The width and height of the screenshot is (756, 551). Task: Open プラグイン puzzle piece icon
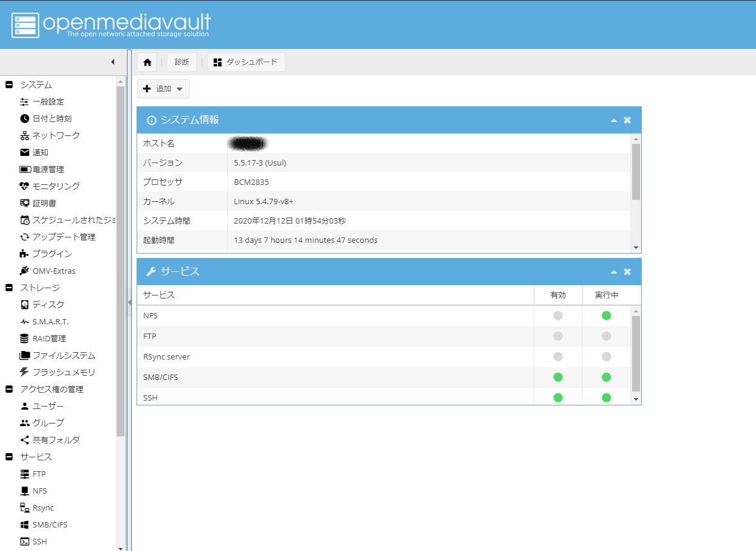(25, 254)
